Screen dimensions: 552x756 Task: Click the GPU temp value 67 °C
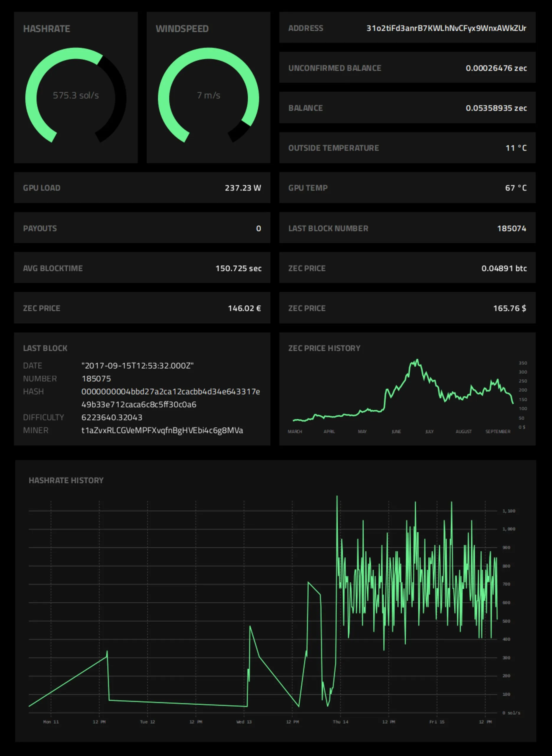tap(516, 188)
